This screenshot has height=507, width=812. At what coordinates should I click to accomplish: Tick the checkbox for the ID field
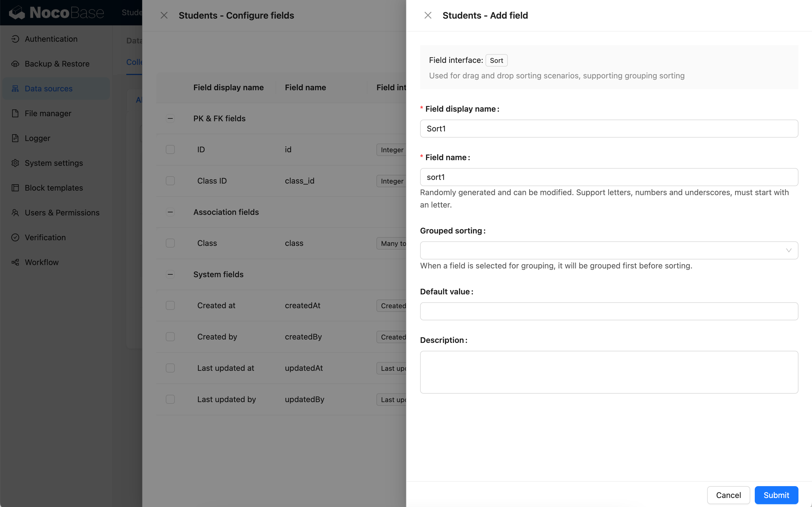pyautogui.click(x=170, y=149)
